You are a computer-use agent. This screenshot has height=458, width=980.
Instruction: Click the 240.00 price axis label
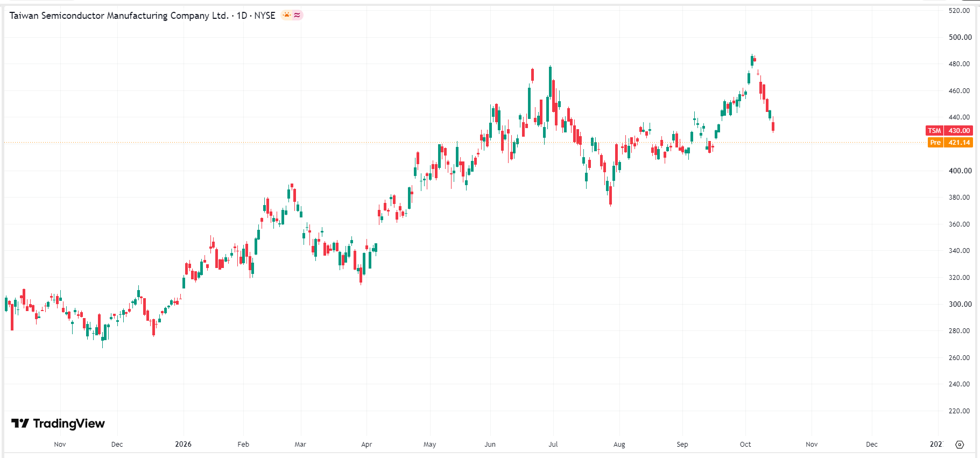tap(960, 384)
